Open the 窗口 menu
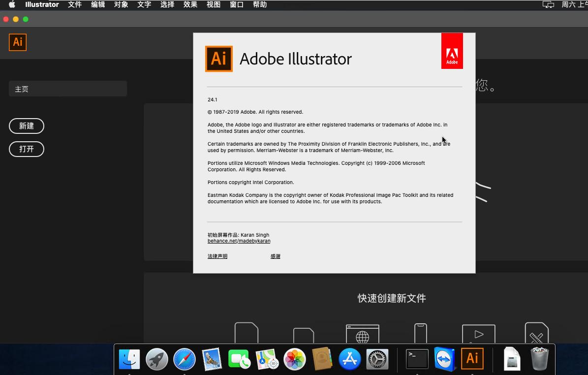The width and height of the screenshot is (588, 375). pyautogui.click(x=237, y=4)
